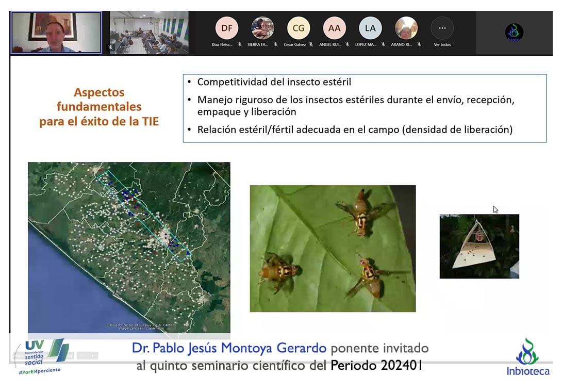The height and width of the screenshot is (392, 562).
Task: Select the meeting room video thumbnail
Action: [149, 32]
